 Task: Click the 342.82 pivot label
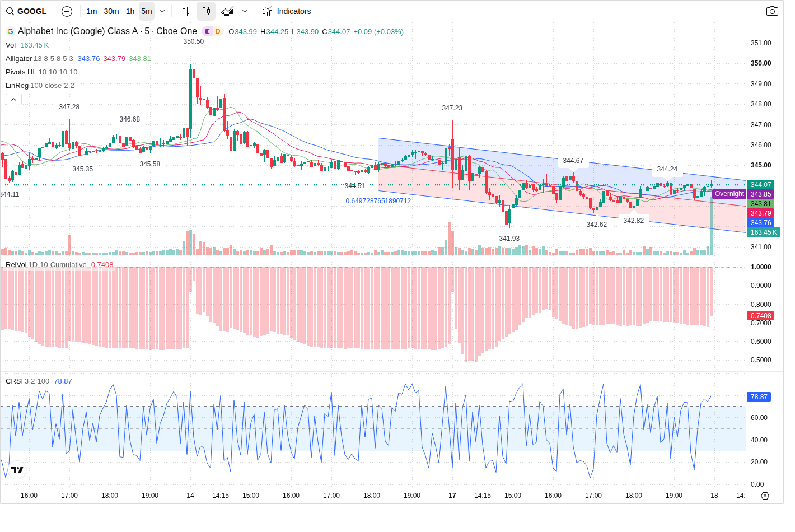(x=634, y=221)
